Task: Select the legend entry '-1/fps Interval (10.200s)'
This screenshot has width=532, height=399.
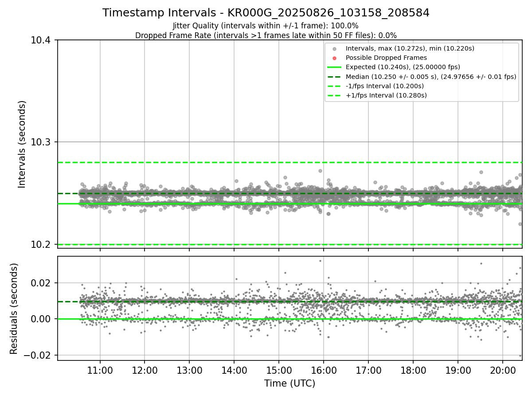Action: [385, 86]
